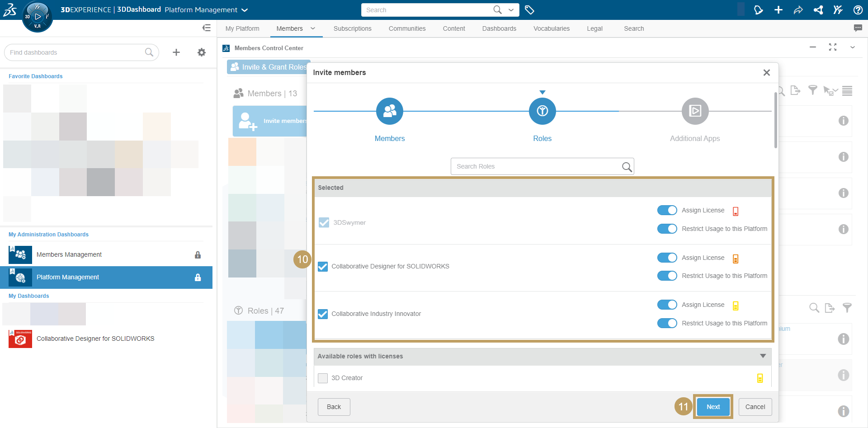The width and height of the screenshot is (868, 428).
Task: Click the members list export icon
Action: [795, 90]
